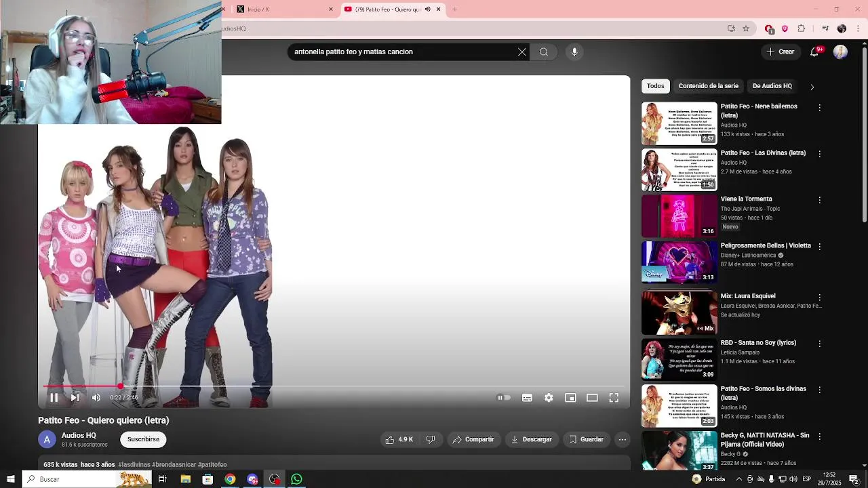This screenshot has height=488, width=868.
Task: Open options for RBD Santa no Soy
Action: pyautogui.click(x=819, y=344)
